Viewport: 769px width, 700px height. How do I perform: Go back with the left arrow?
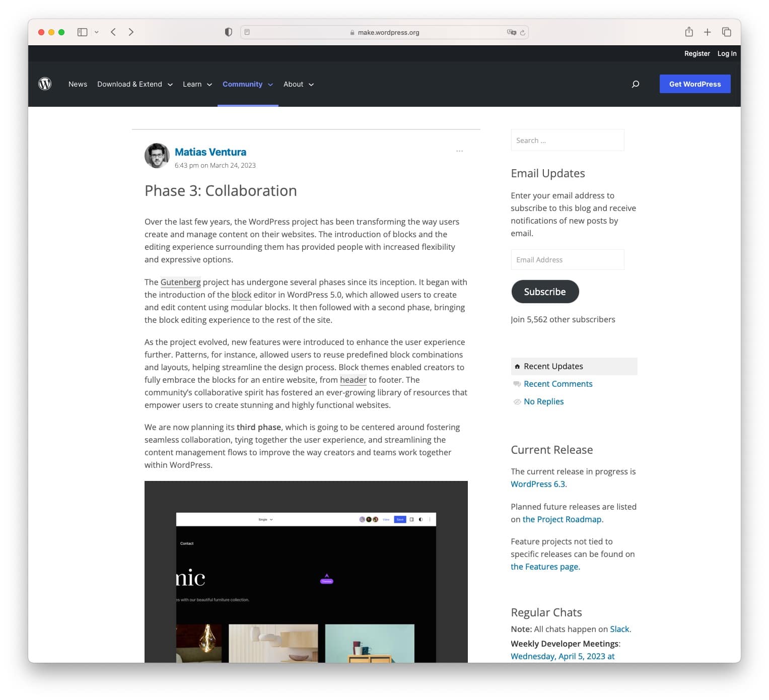click(113, 32)
